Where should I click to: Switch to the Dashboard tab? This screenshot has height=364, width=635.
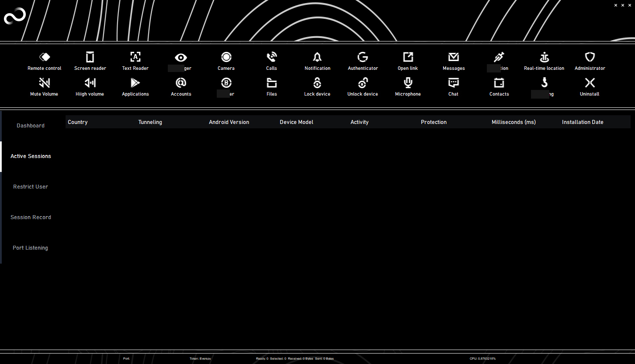[x=31, y=126]
